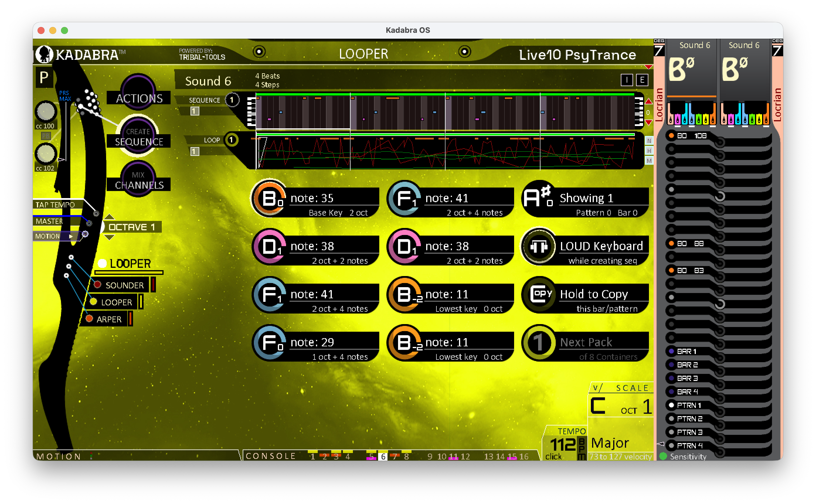The image size is (816, 504).
Task: Adjust the cc 102 knob
Action: coord(46,154)
